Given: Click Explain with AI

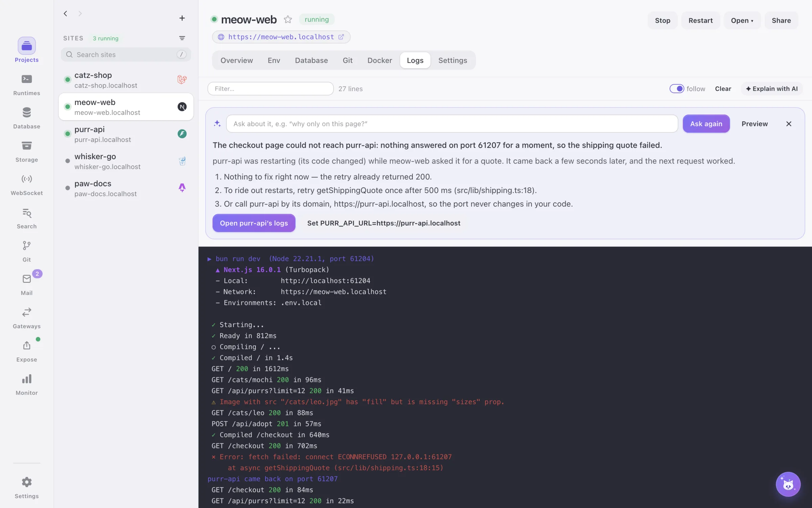Looking at the screenshot, I should coord(772,89).
